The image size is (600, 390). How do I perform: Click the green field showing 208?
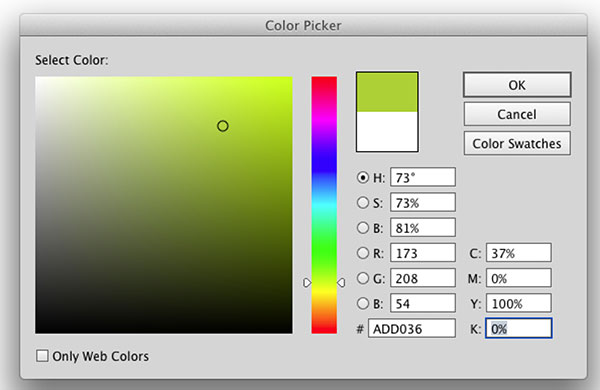(423, 278)
